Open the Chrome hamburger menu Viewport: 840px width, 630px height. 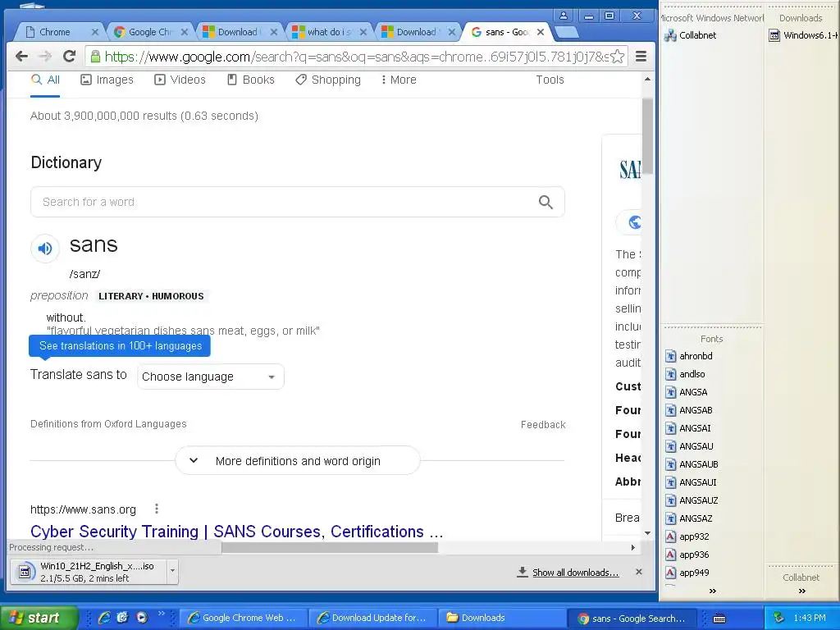coord(641,57)
